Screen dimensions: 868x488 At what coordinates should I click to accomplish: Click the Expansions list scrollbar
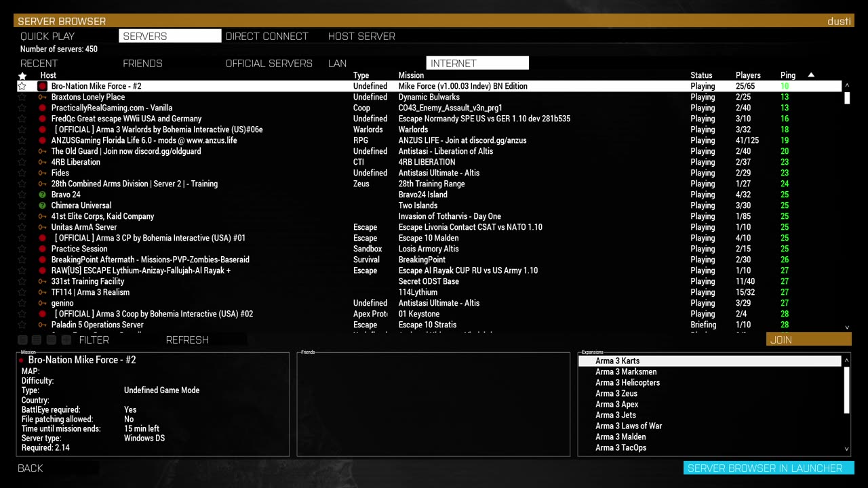tap(847, 390)
